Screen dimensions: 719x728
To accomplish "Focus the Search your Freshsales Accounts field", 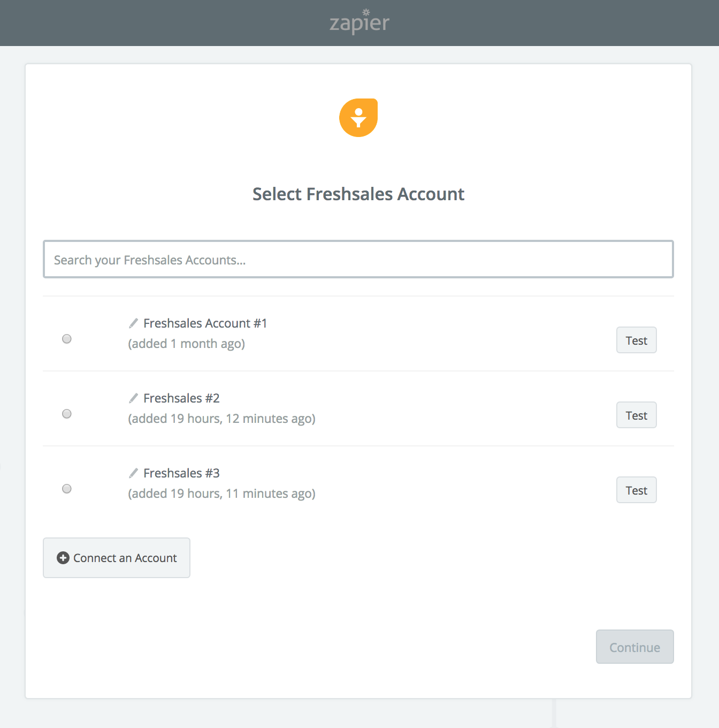I will point(358,260).
